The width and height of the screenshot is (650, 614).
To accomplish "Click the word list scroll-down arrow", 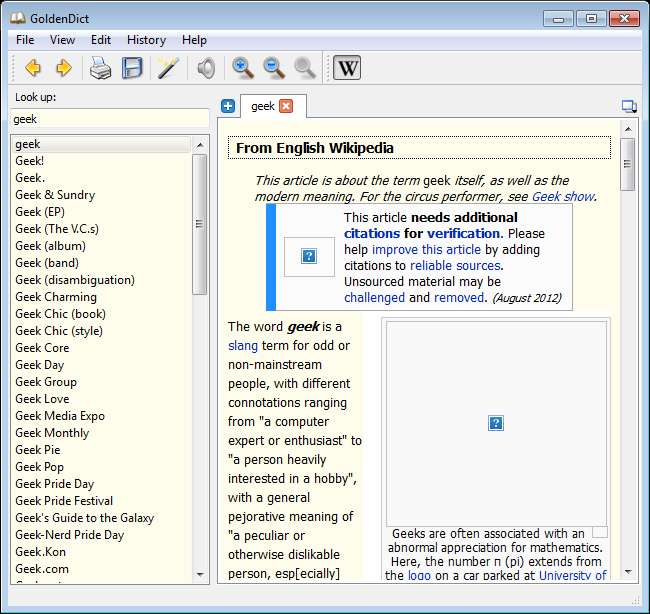I will tap(200, 575).
